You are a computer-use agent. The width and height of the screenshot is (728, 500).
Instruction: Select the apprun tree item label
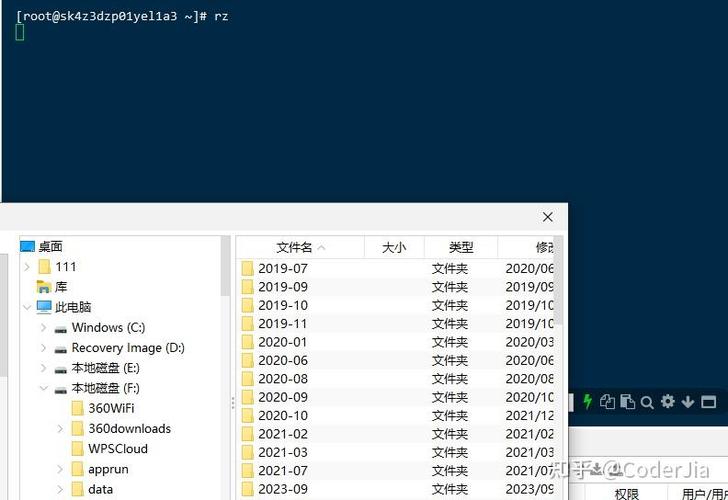[108, 469]
